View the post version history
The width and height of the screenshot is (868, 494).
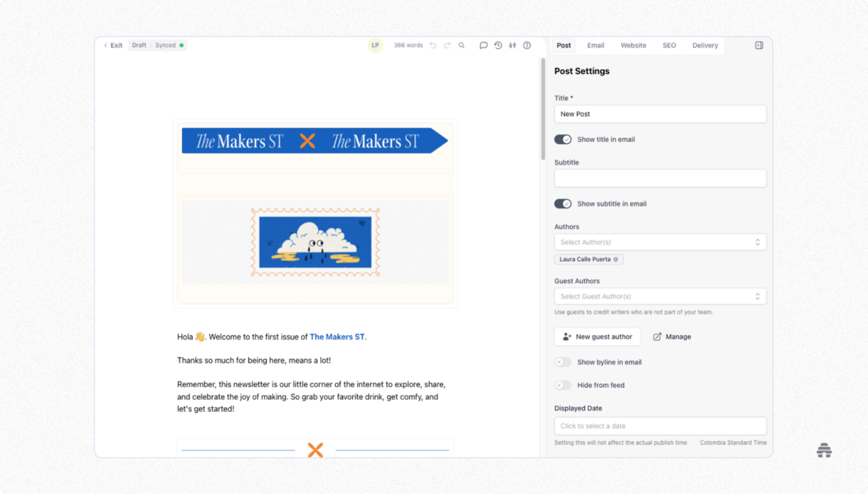click(x=498, y=45)
